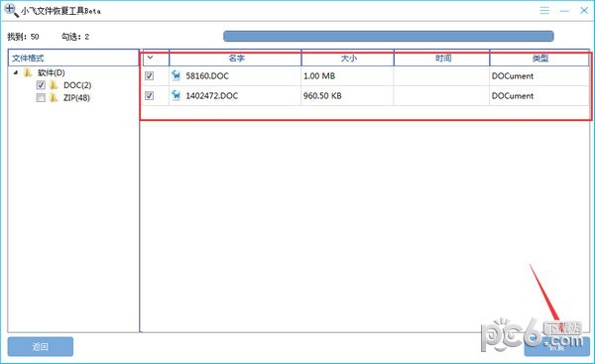Toggle the select-all chevron in header

click(151, 58)
